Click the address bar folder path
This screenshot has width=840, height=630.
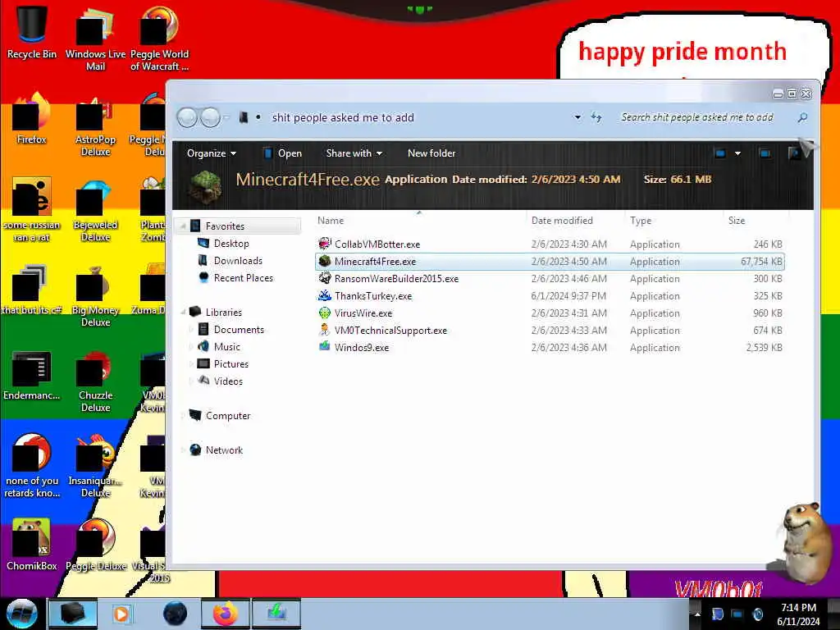click(343, 117)
